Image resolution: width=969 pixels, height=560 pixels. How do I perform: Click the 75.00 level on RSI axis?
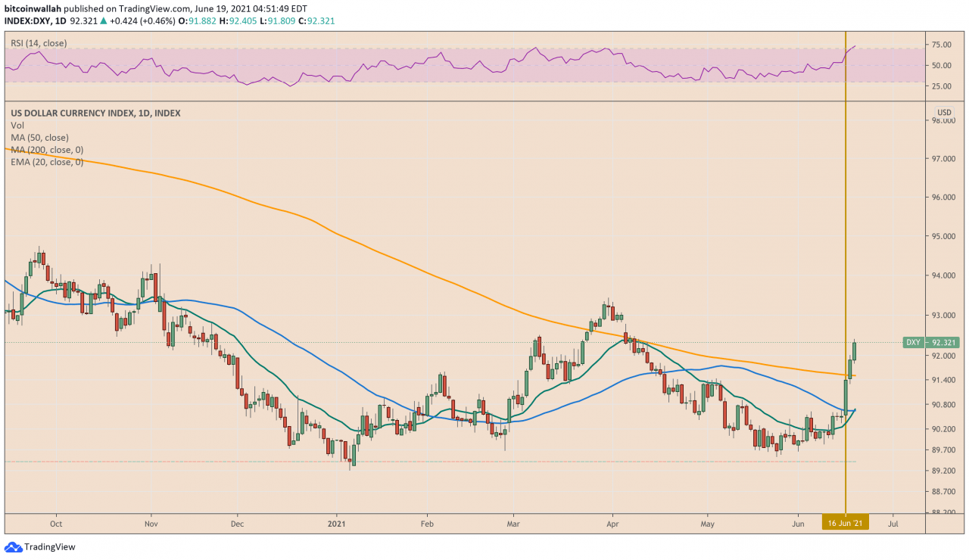coord(941,45)
